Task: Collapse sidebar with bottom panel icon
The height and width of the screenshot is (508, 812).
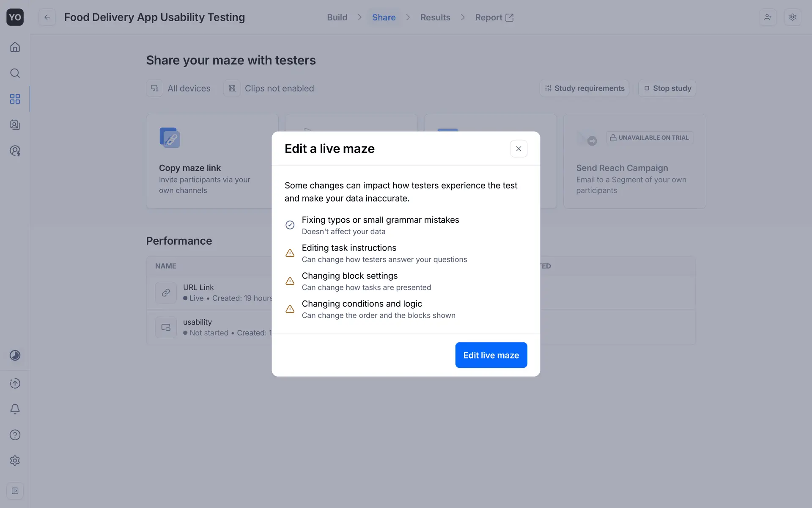Action: (15, 491)
